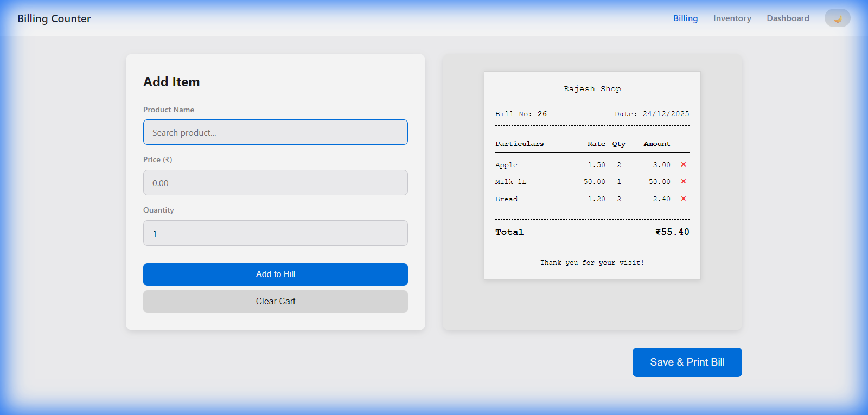Click into the Quantity input box
The width and height of the screenshot is (868, 415).
(276, 233)
